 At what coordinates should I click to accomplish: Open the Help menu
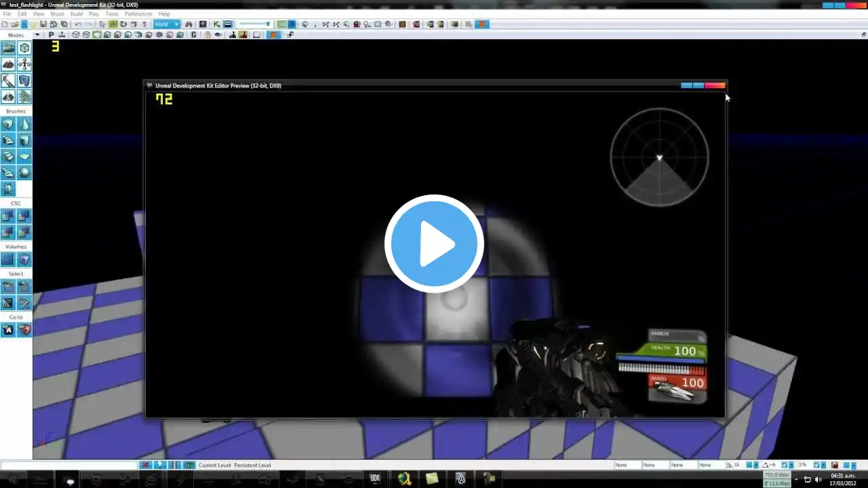pyautogui.click(x=164, y=14)
